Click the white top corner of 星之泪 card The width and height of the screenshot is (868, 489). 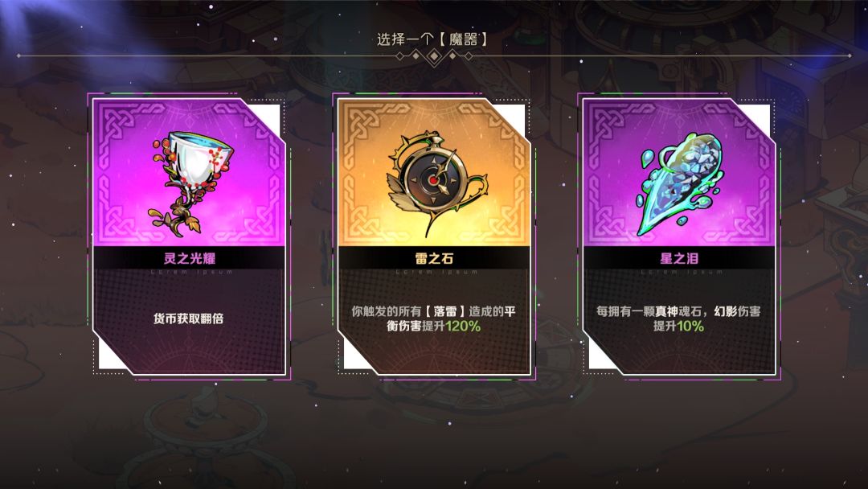click(x=759, y=115)
